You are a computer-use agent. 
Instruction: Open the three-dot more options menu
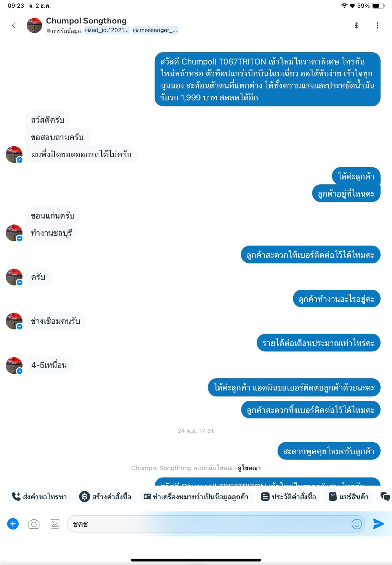point(378,26)
